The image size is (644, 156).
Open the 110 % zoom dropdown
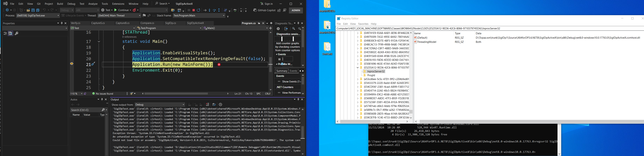pos(76,94)
